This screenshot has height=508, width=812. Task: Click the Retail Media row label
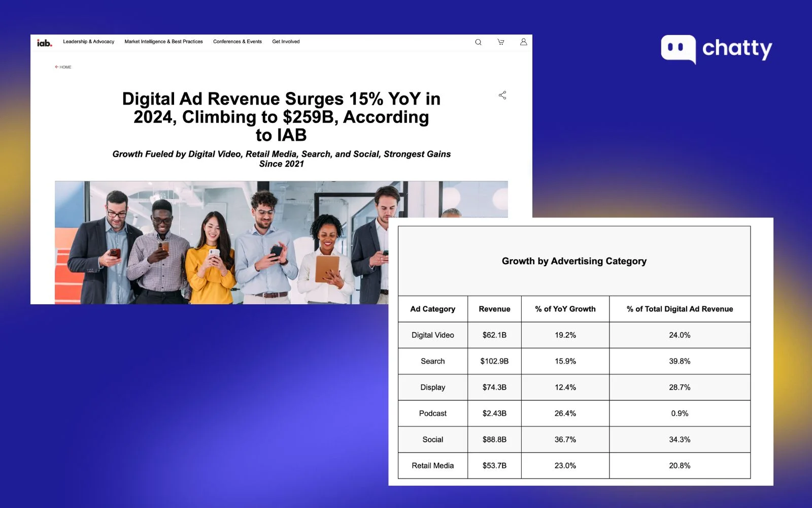pyautogui.click(x=433, y=466)
